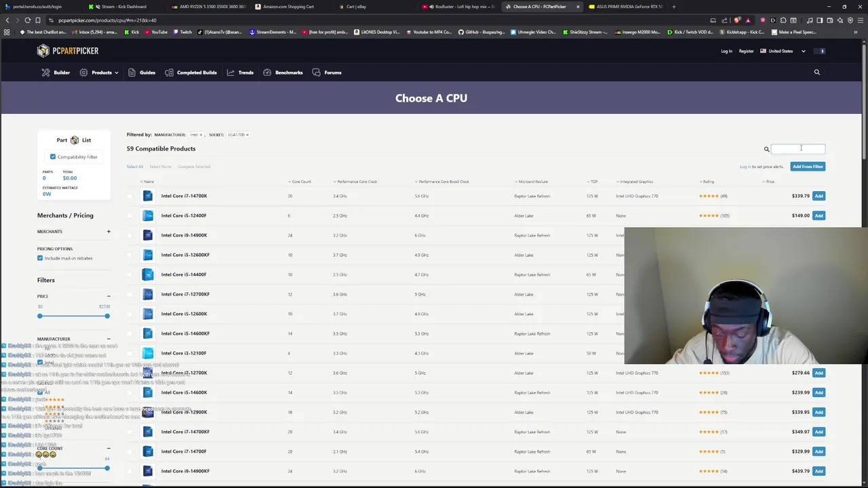Click the product search magnifier icon
Viewport: 868px width, 488px height.
point(766,149)
